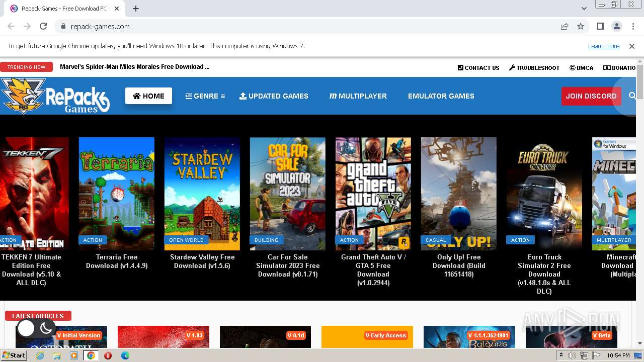This screenshot has width=644, height=362.
Task: Open the EMULATOR GAMES menu item
Action: click(x=441, y=96)
